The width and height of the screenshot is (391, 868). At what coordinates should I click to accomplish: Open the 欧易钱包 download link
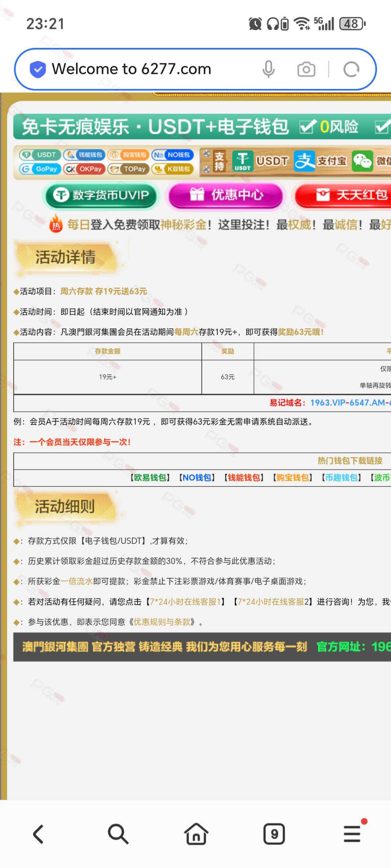click(x=150, y=478)
